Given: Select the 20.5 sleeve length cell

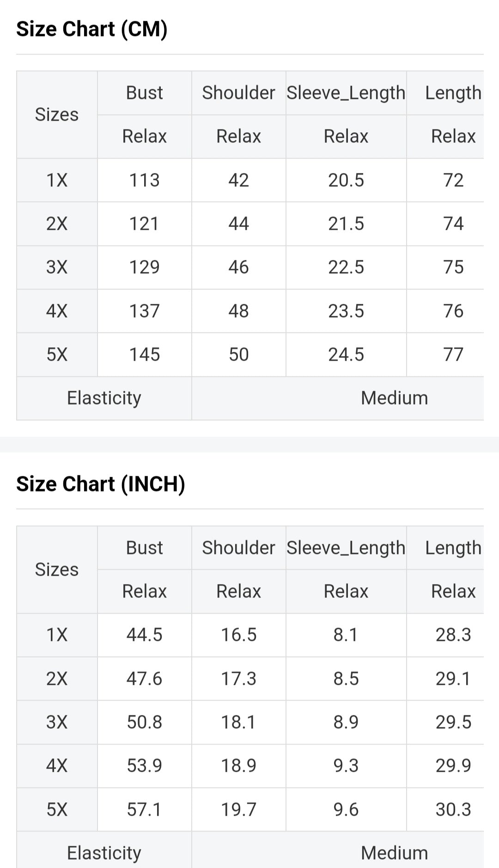Looking at the screenshot, I should (346, 180).
